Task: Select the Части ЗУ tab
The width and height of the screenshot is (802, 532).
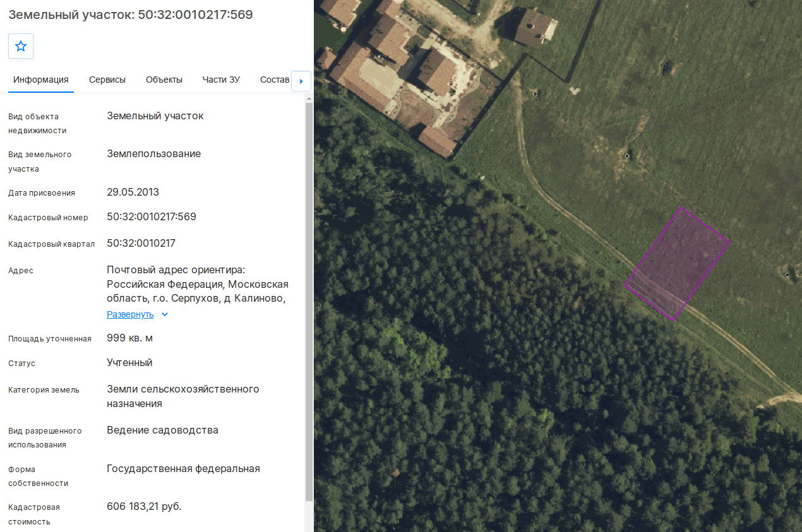Action: (221, 80)
